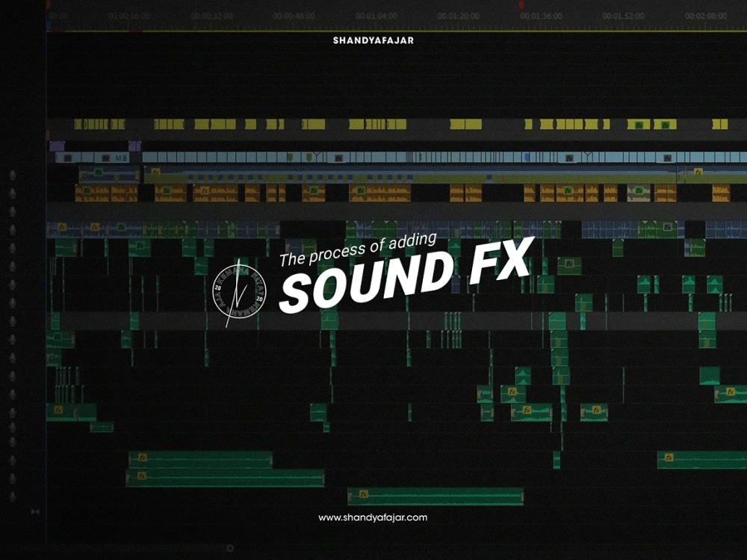The width and height of the screenshot is (747, 560).
Task: Enable voice-over record on the topmost audio track
Action: tap(12, 174)
